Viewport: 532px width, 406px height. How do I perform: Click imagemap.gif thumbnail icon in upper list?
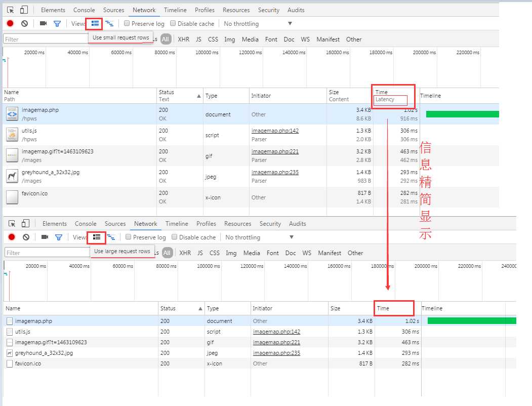[x=12, y=155]
